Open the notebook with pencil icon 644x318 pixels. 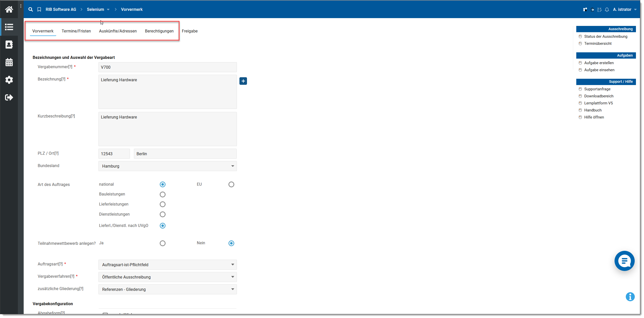[x=599, y=10]
